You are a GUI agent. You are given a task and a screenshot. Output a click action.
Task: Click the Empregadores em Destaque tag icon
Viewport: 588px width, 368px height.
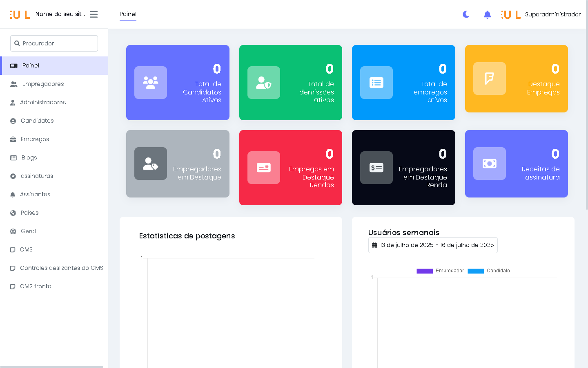click(151, 164)
